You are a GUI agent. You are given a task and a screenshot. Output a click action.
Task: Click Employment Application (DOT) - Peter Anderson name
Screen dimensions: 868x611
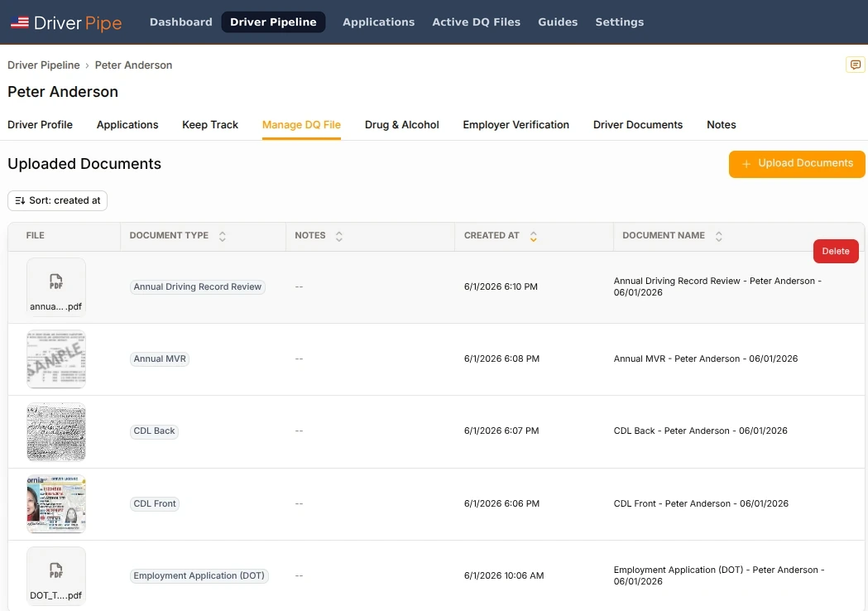click(719, 575)
